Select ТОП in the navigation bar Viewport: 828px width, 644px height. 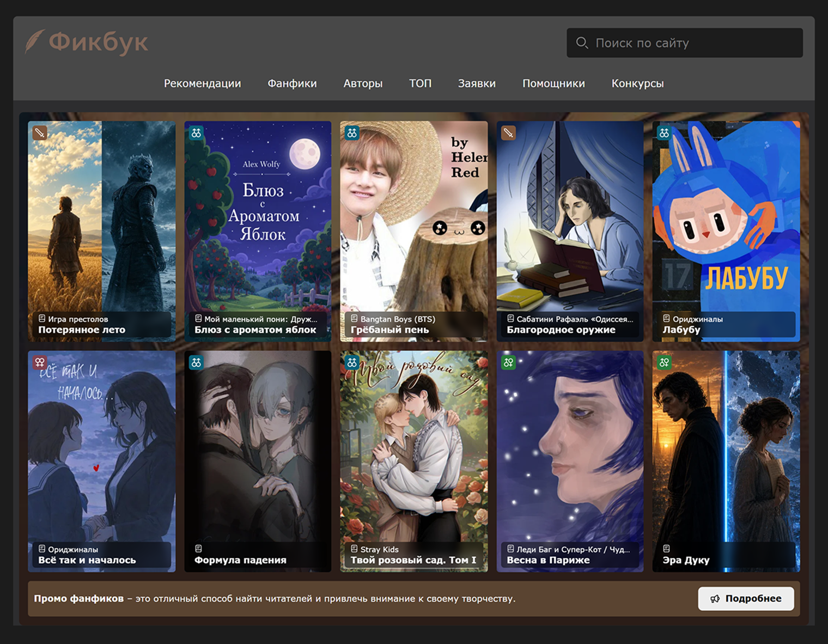point(421,83)
